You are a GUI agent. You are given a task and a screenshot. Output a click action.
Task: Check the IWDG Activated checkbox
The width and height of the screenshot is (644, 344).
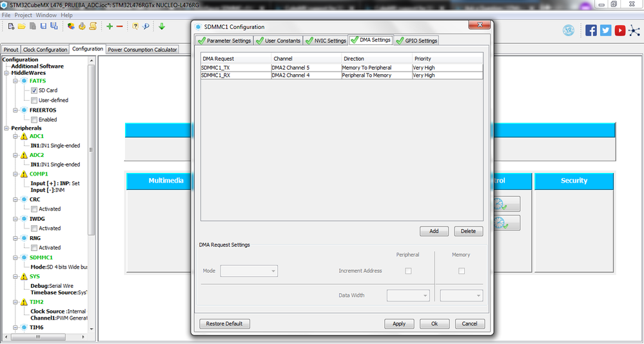coord(34,228)
